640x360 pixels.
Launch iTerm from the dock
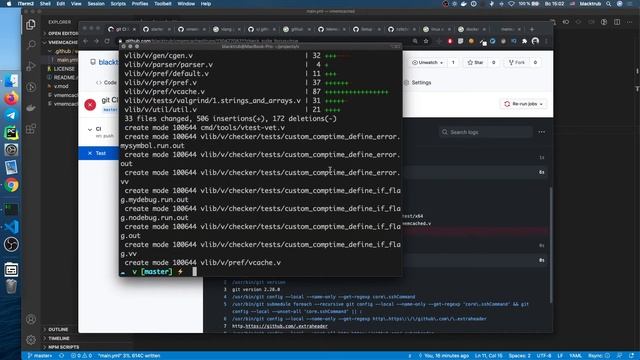[11, 209]
